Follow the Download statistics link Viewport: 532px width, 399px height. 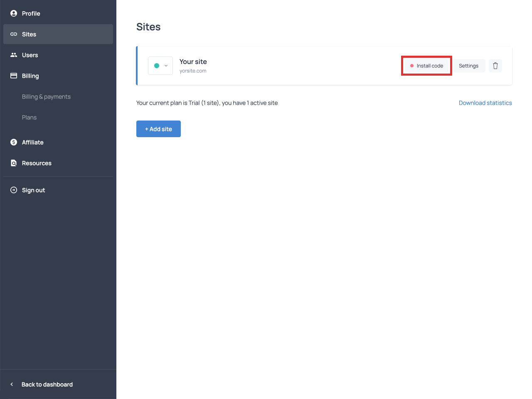[485, 103]
